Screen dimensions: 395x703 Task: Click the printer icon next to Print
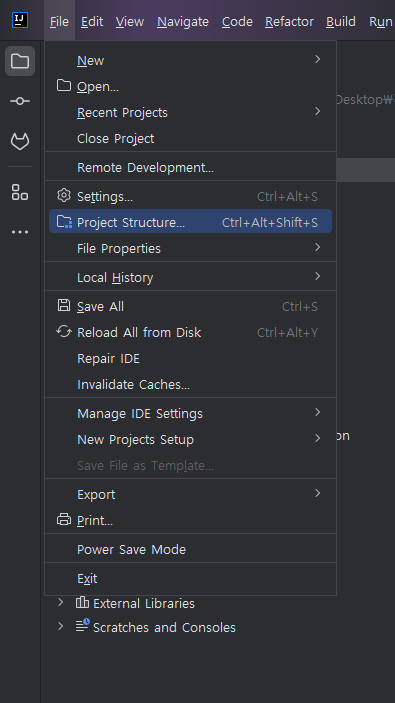pyautogui.click(x=64, y=520)
